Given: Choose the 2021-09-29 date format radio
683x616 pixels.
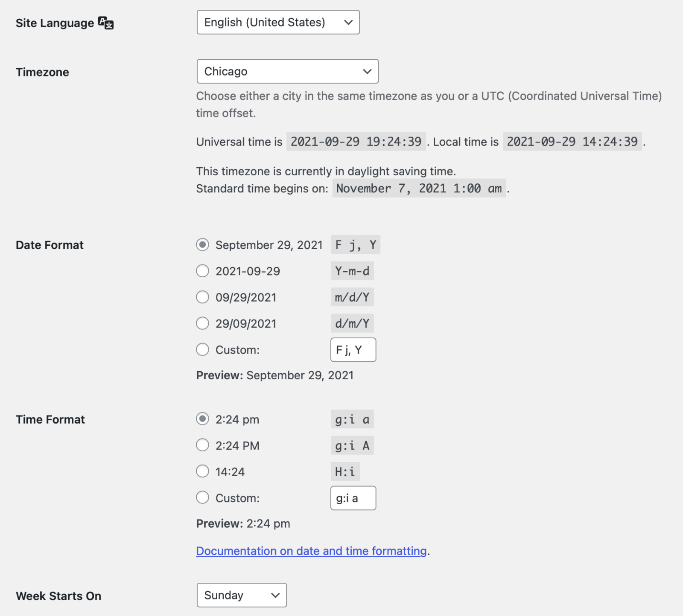Looking at the screenshot, I should click(202, 271).
